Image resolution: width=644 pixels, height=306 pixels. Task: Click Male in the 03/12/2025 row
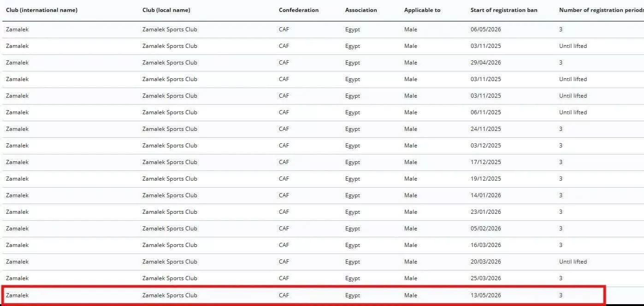411,146
